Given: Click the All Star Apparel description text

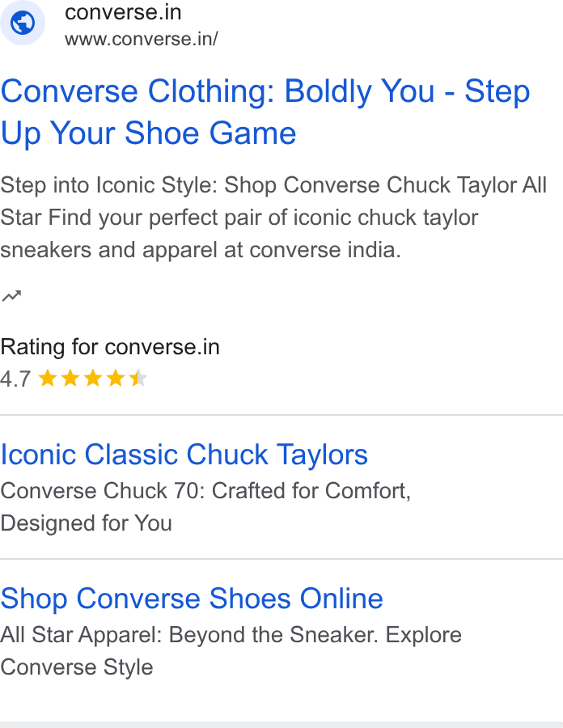Looking at the screenshot, I should click(231, 651).
